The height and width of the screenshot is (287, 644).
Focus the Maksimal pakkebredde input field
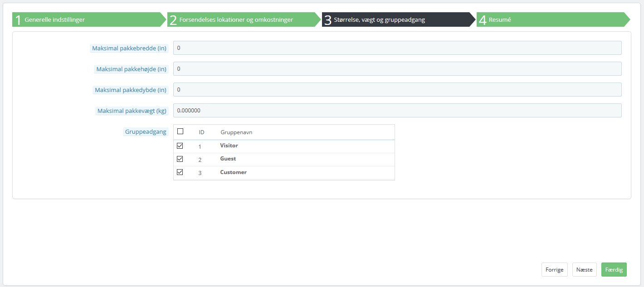pyautogui.click(x=397, y=48)
